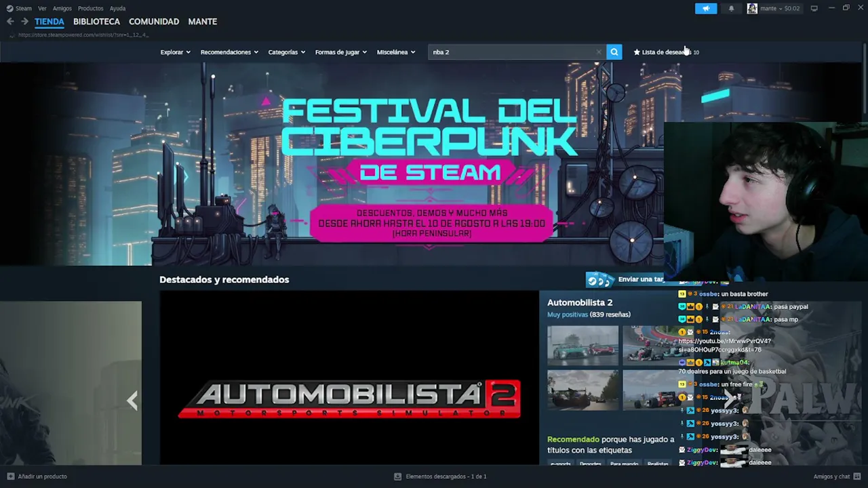Click the downloads icon in status bar

point(398,476)
